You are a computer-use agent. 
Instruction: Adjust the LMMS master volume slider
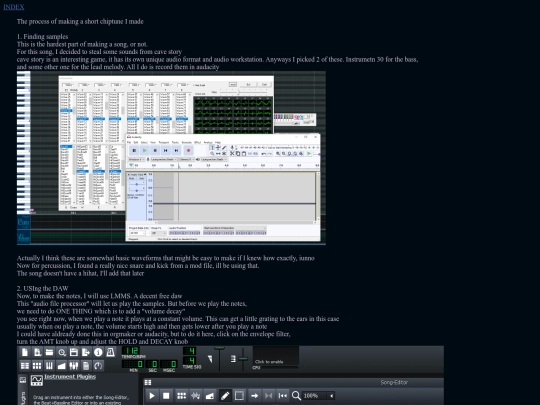click(x=219, y=358)
